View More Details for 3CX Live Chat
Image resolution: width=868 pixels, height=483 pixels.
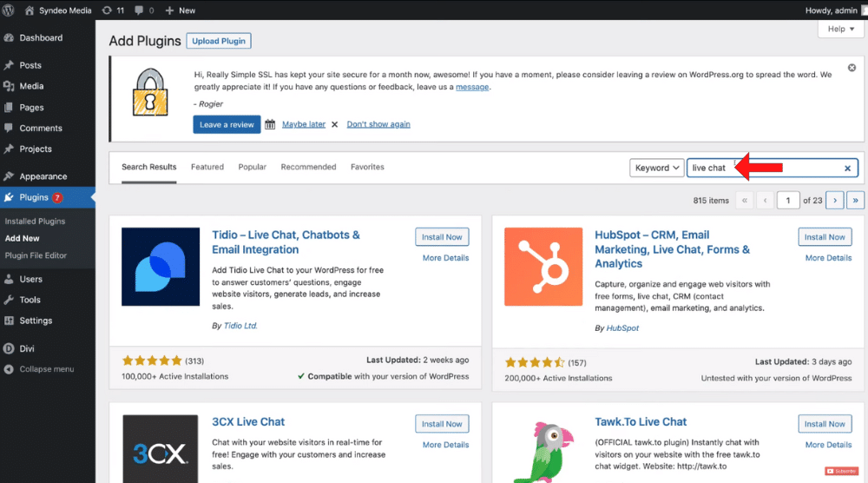pyautogui.click(x=445, y=444)
